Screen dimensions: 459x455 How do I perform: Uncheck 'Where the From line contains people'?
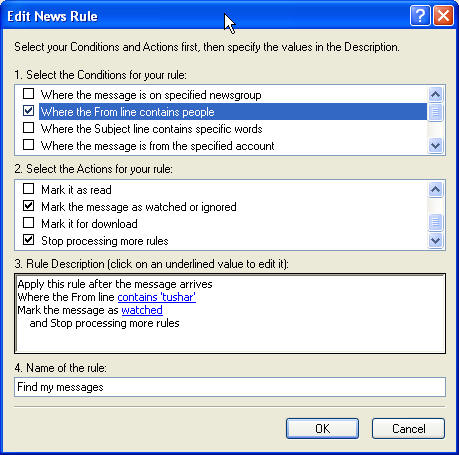click(x=28, y=111)
